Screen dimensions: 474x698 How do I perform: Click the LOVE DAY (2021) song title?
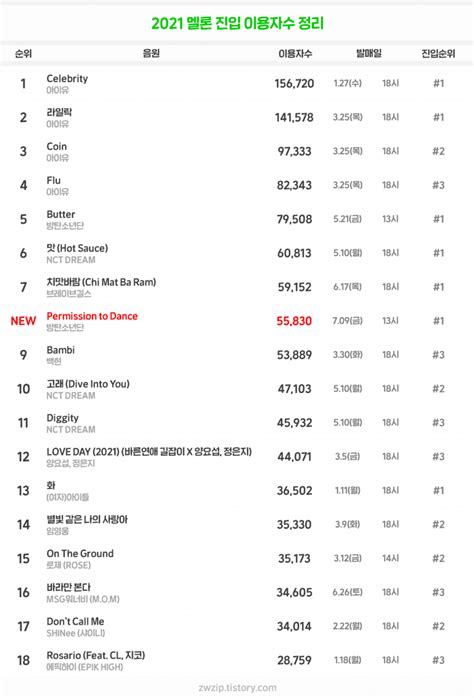[x=149, y=452]
